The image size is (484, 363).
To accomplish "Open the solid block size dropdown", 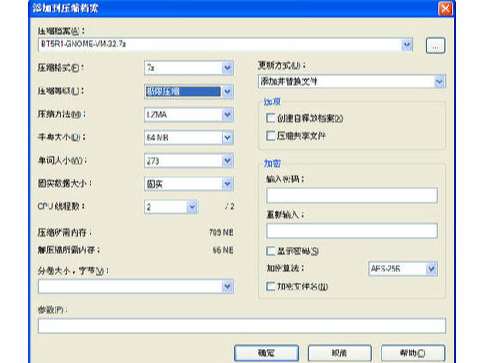I will (227, 184).
